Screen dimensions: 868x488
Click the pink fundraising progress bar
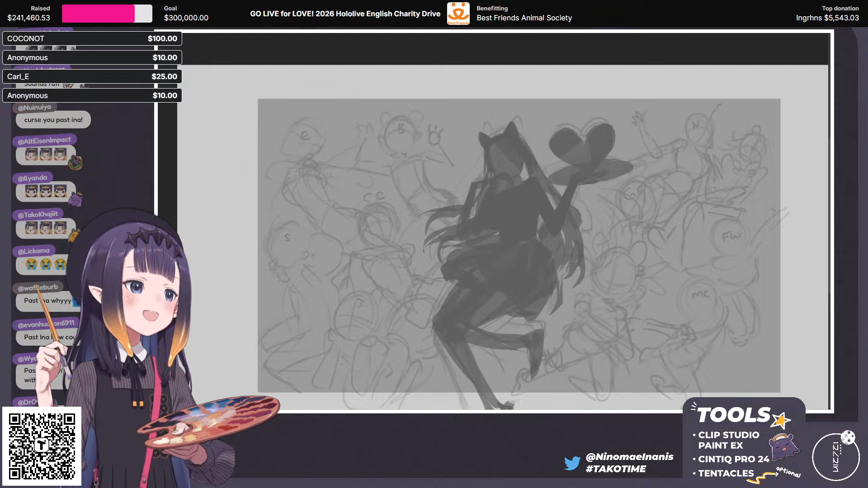click(x=99, y=14)
